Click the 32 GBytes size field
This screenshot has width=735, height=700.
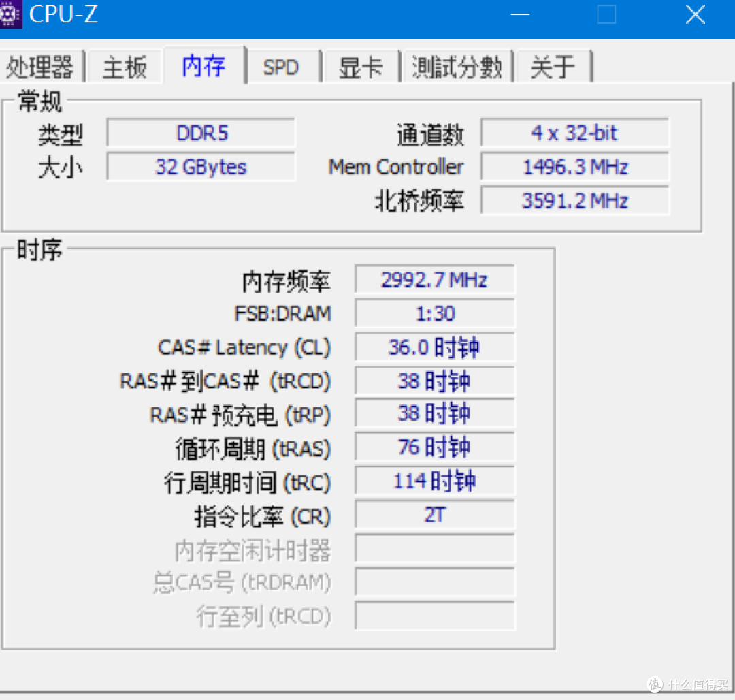click(x=201, y=167)
